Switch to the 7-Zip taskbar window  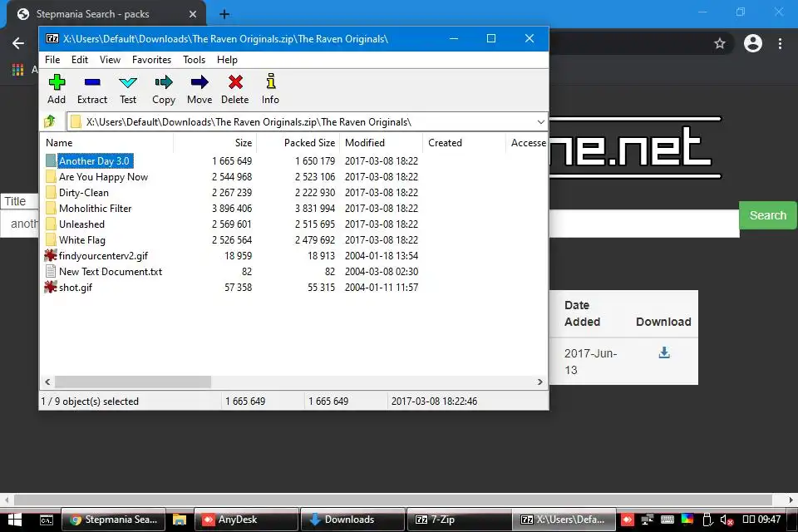pyautogui.click(x=459, y=520)
